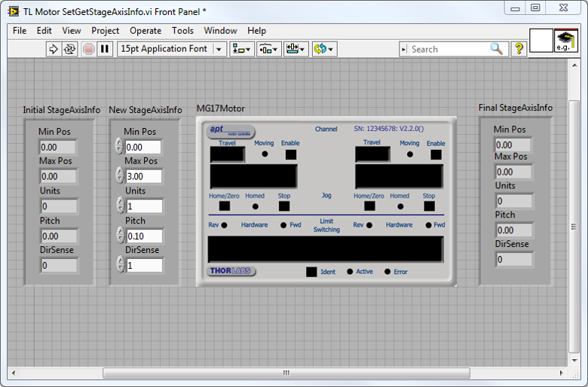588x387 pixels.
Task: Open the Align Objects dropdown
Action: click(x=241, y=49)
